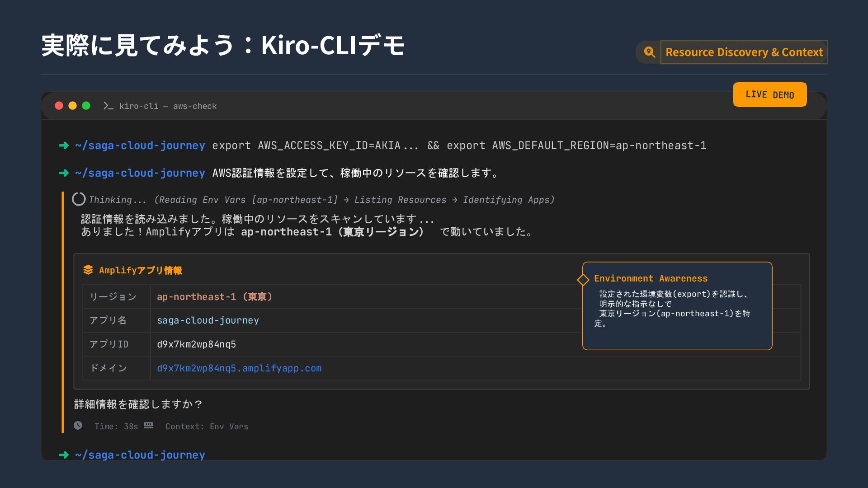The image size is (868, 488).
Task: Click the yellow minimize dot of terminal
Action: point(72,106)
